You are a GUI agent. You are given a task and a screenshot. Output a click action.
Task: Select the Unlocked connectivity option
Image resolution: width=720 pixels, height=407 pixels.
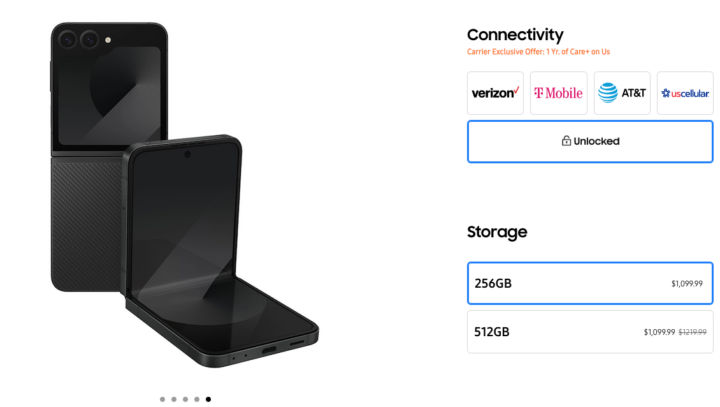(x=590, y=141)
